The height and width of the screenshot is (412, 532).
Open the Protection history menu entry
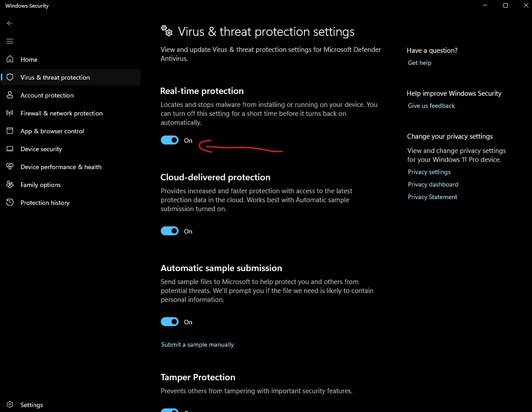pos(45,203)
